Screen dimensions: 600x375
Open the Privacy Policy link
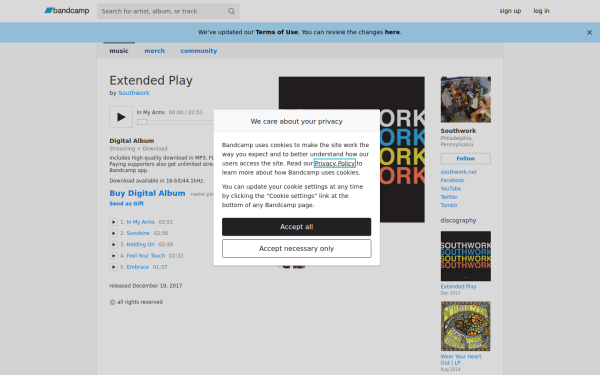pyautogui.click(x=335, y=163)
